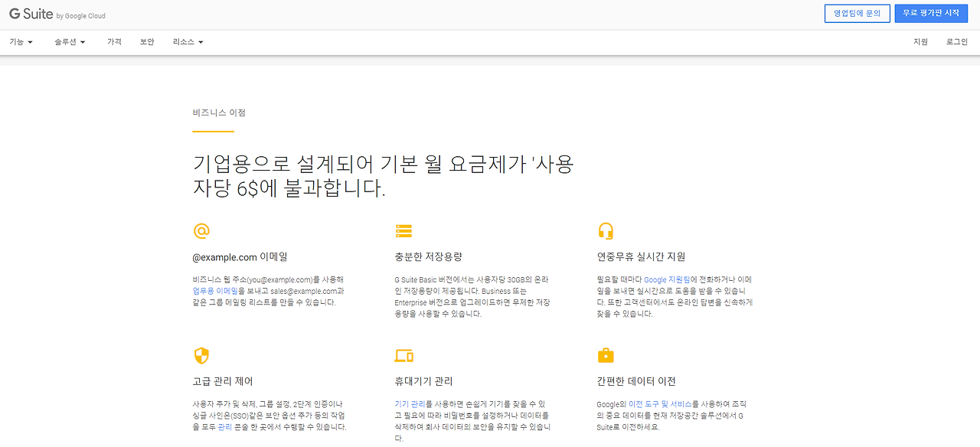The image size is (980, 447).
Task: Expand the 솔루션 dropdown menu
Action: click(x=70, y=42)
